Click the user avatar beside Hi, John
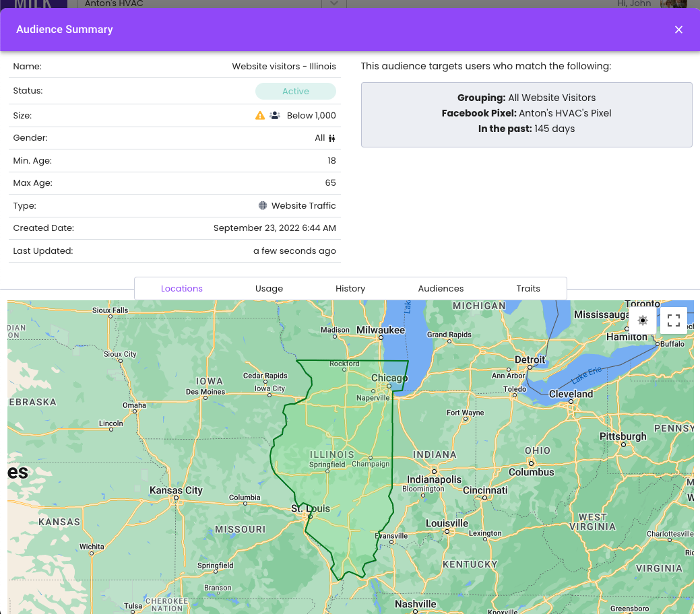Screen dimensions: 700x614 coord(673,4)
